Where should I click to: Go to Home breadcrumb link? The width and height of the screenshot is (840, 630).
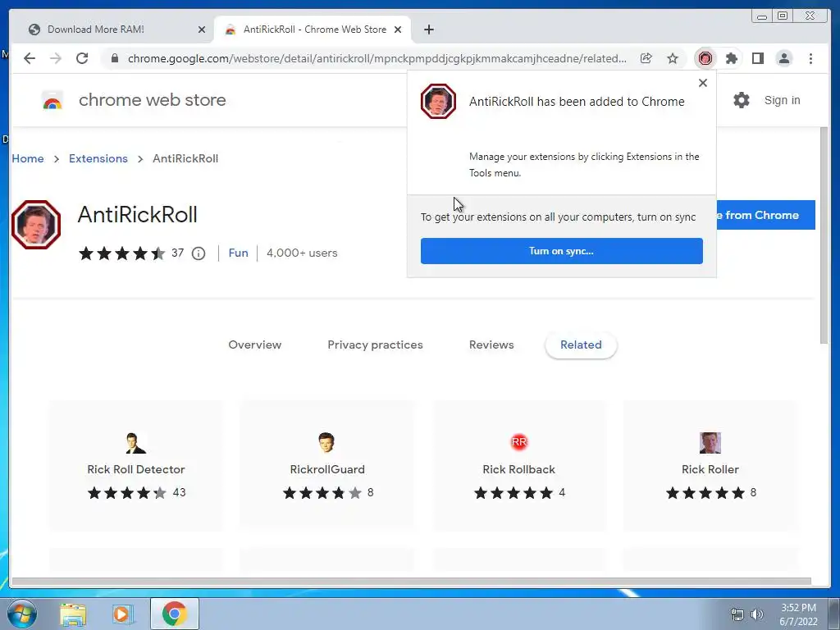tap(28, 158)
